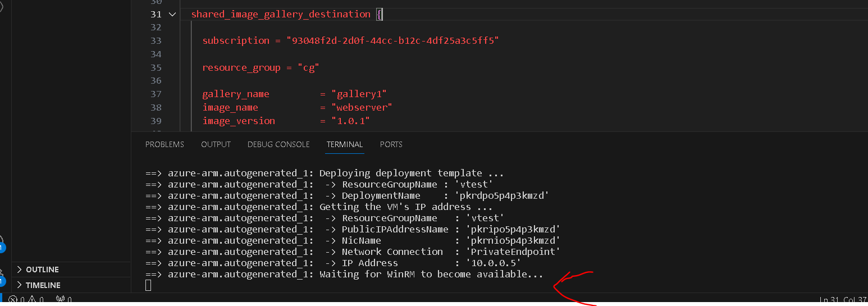
Task: Collapse the shared_image_gallery_destination block at line 31
Action: 172,14
